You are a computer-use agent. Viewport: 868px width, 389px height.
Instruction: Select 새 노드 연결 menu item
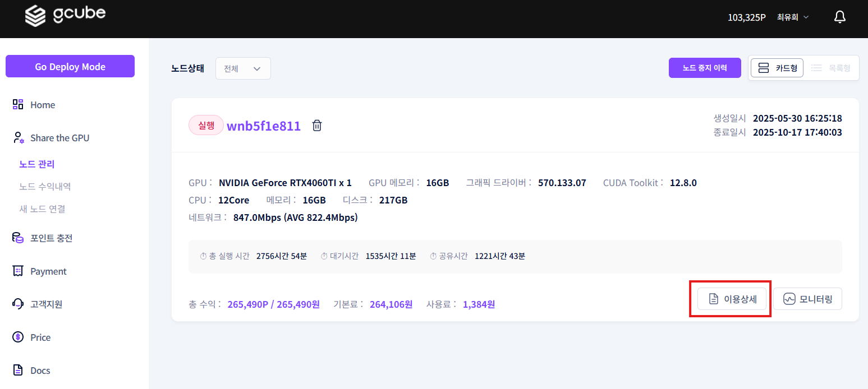coord(42,209)
